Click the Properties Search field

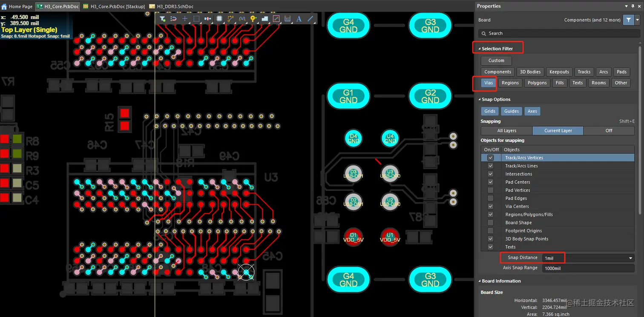point(558,33)
